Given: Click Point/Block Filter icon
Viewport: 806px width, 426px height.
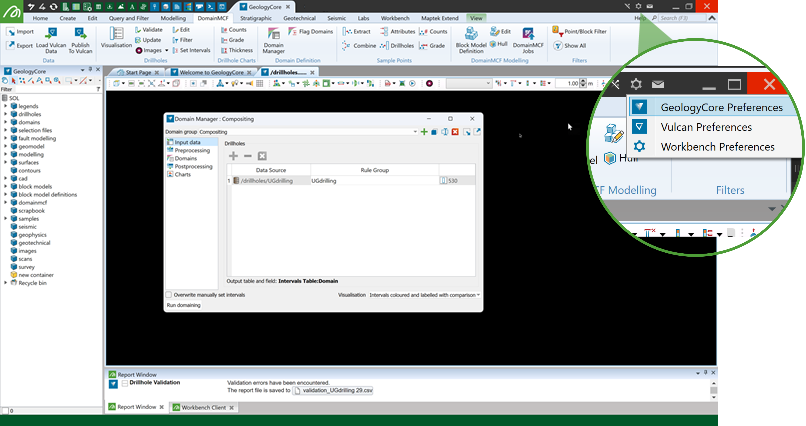Looking at the screenshot, I should [557, 31].
